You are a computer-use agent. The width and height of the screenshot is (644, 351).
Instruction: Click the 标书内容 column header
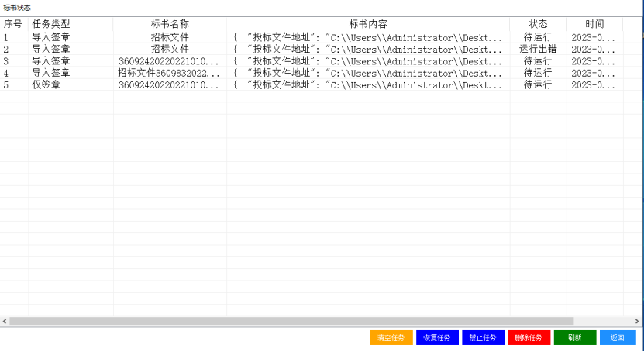368,24
